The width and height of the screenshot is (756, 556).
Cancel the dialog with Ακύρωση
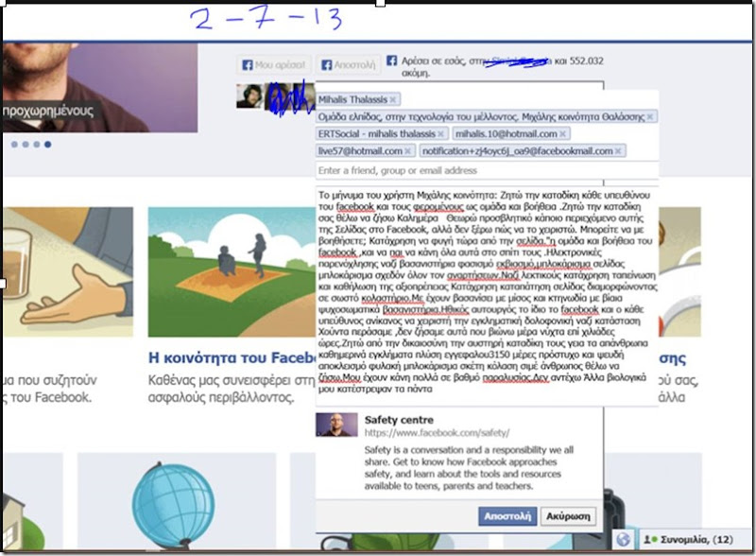coord(568,516)
